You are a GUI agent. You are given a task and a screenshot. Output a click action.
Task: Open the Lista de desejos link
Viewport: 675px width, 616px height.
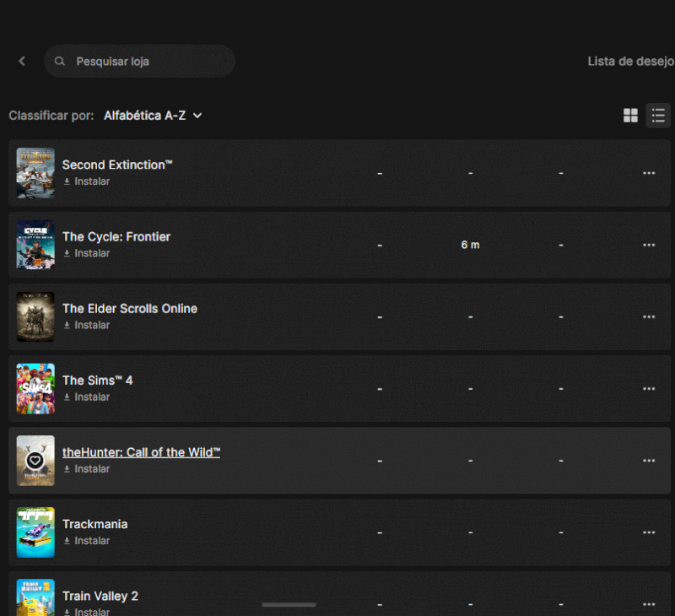[631, 61]
